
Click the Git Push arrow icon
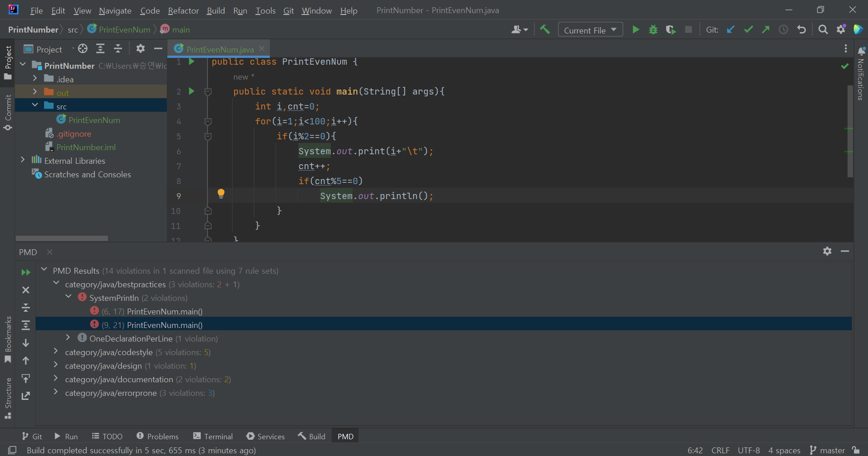(x=766, y=30)
